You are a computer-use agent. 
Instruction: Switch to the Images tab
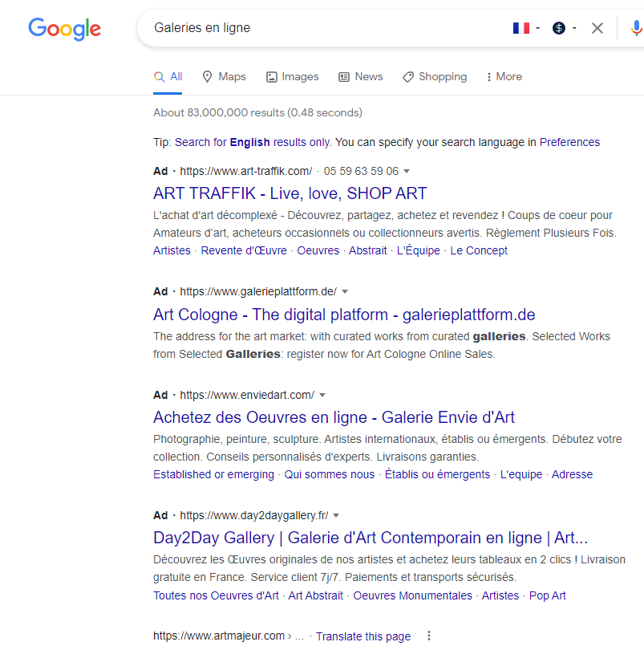pos(293,76)
